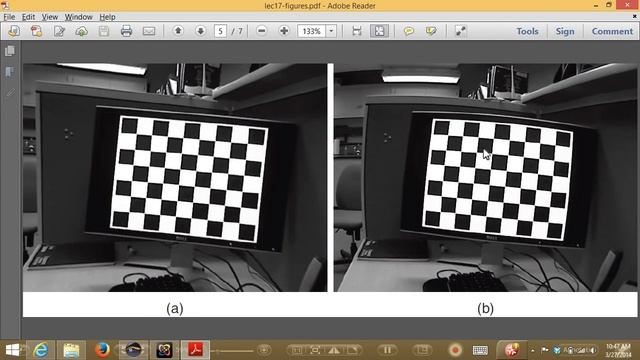Go to next page with down arrow
The width and height of the screenshot is (640, 360).
(x=200, y=31)
